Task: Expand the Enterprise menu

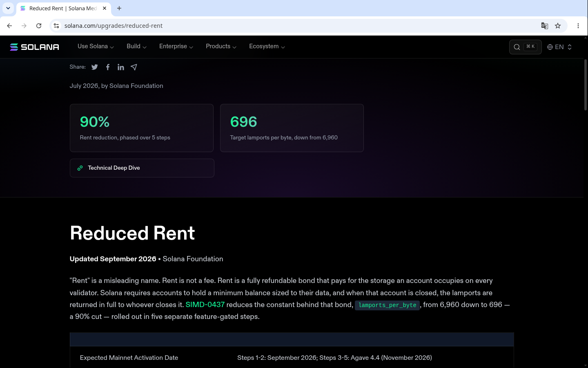Action: 176,47
